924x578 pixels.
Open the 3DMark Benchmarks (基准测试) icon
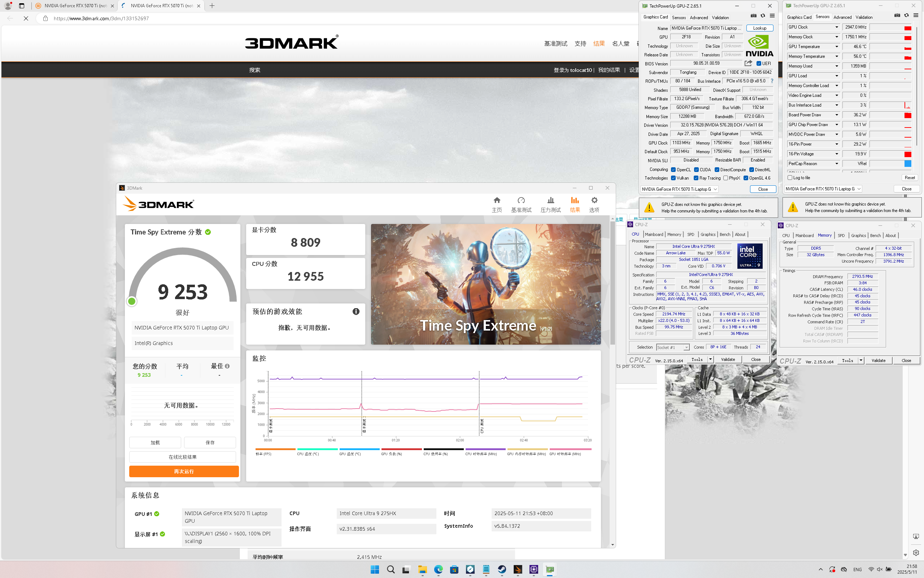tap(521, 200)
